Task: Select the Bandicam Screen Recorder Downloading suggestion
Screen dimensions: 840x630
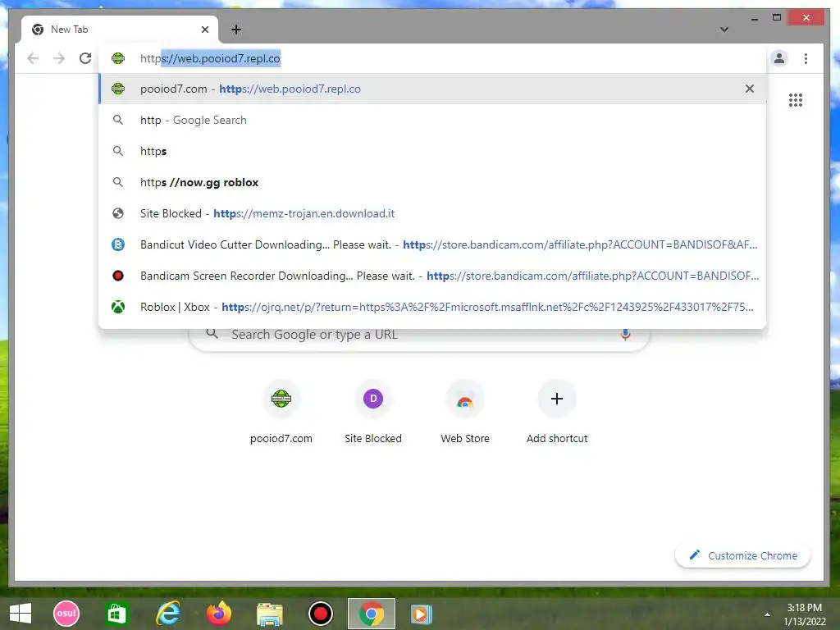Action: click(431, 276)
